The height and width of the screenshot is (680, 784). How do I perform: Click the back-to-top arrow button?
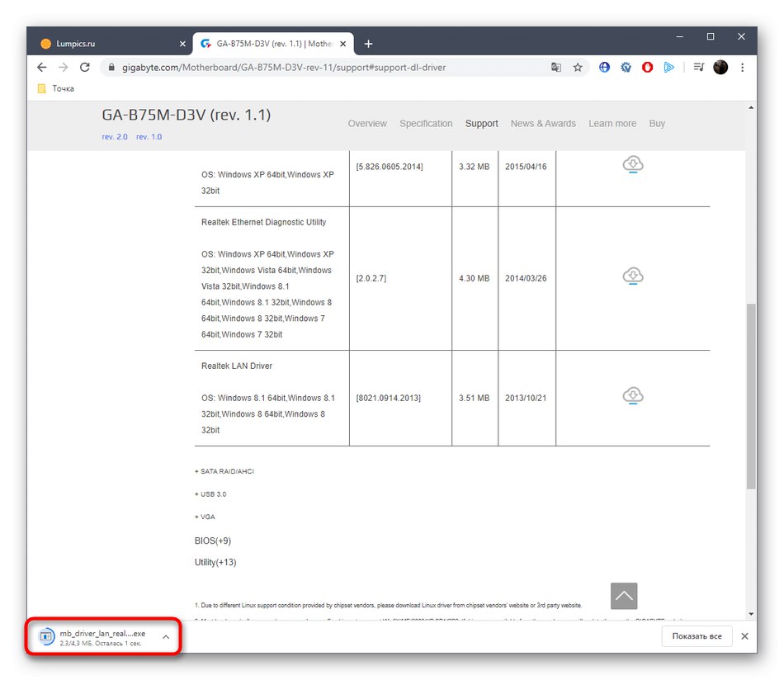[x=624, y=596]
